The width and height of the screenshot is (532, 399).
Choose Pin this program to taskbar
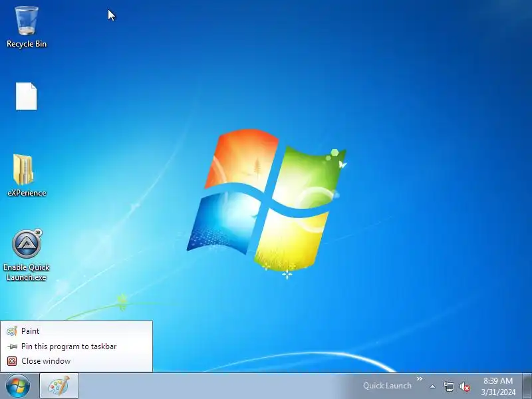(76, 346)
